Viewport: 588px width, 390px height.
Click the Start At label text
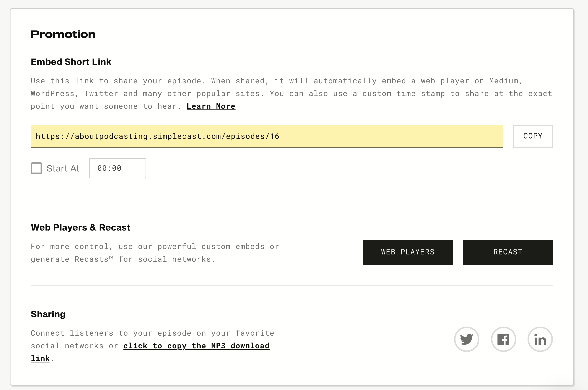pos(63,168)
